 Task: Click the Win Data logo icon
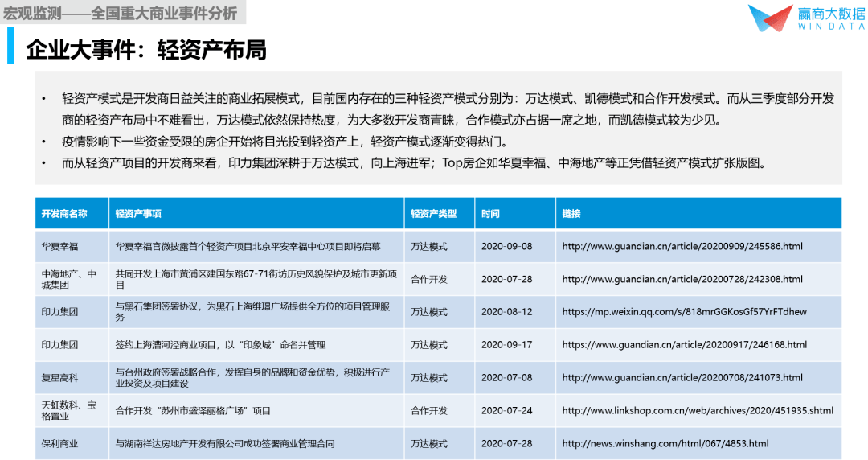[x=770, y=17]
